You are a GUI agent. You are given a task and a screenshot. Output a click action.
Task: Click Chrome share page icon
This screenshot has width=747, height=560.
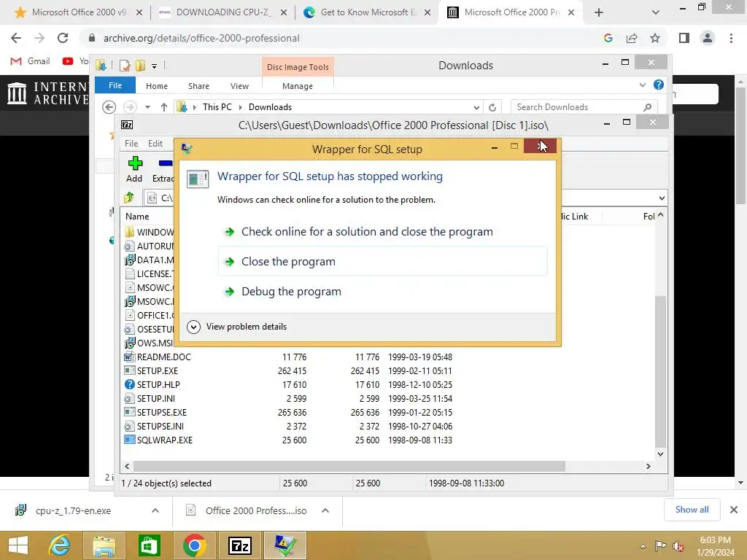click(632, 38)
